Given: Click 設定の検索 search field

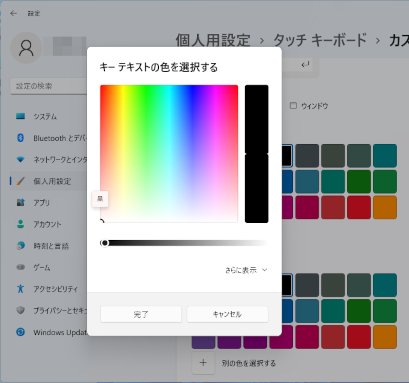Looking at the screenshot, I should pos(49,86).
